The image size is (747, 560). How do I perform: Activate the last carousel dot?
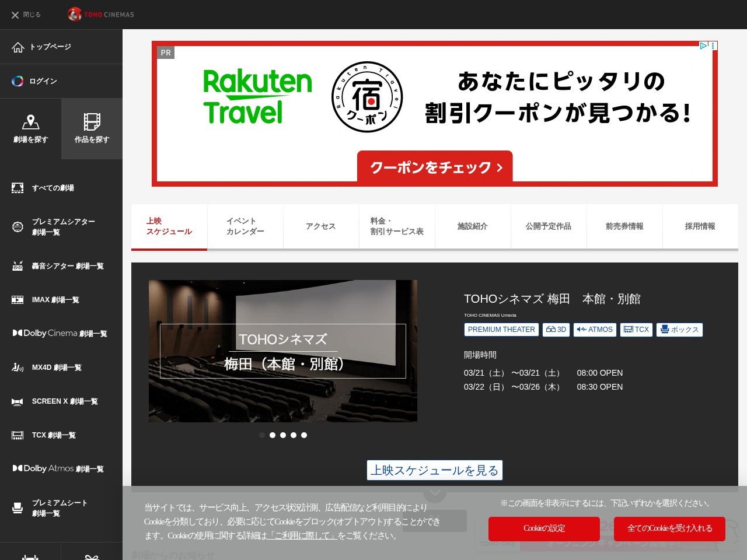coord(304,435)
